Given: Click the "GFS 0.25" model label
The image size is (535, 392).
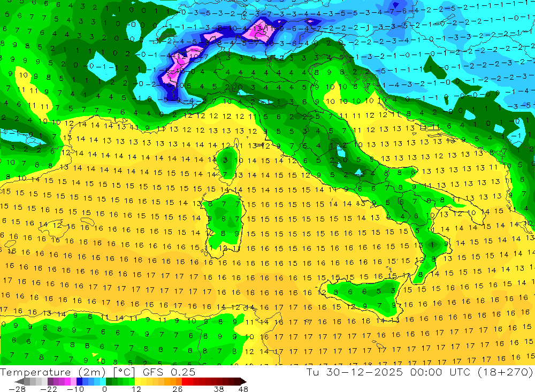Looking at the screenshot, I should point(169,372).
